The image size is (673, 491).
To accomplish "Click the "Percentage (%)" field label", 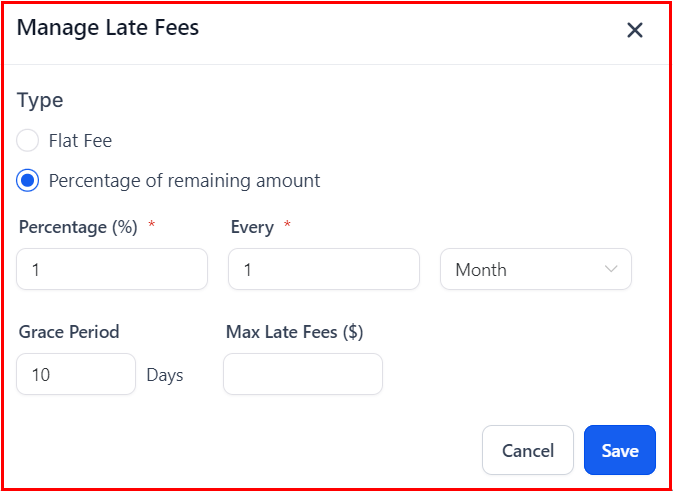I will [x=78, y=227].
